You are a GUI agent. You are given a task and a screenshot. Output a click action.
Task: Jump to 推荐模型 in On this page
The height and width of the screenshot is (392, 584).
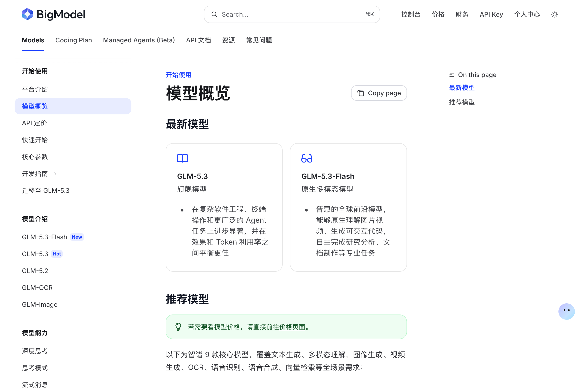point(462,102)
